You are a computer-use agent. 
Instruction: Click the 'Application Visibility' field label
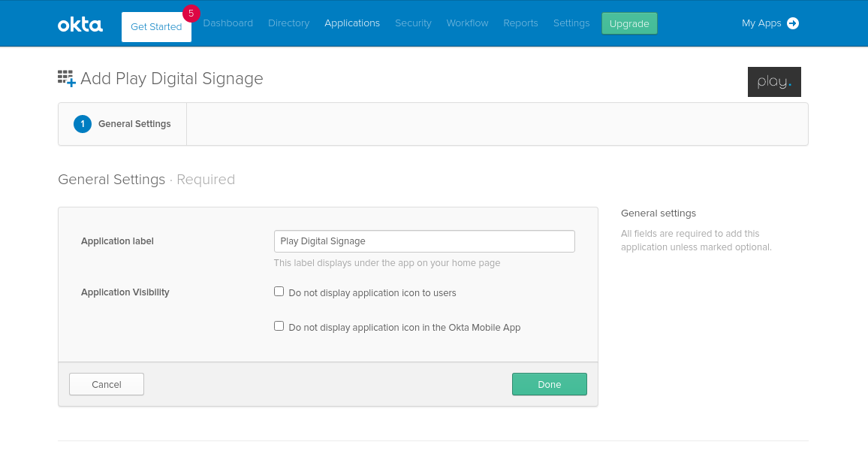(x=125, y=292)
